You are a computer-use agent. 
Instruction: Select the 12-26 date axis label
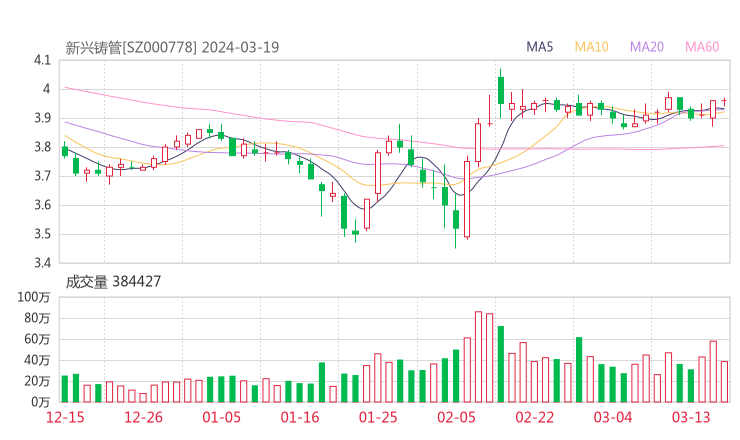pyautogui.click(x=143, y=417)
